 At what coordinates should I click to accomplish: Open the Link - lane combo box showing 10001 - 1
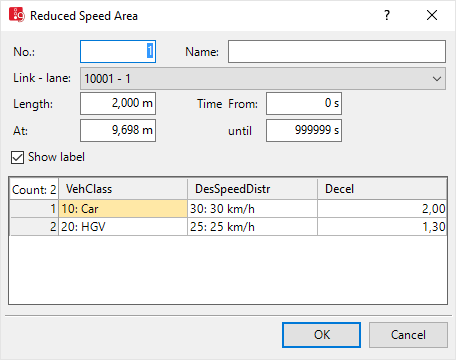click(263, 79)
